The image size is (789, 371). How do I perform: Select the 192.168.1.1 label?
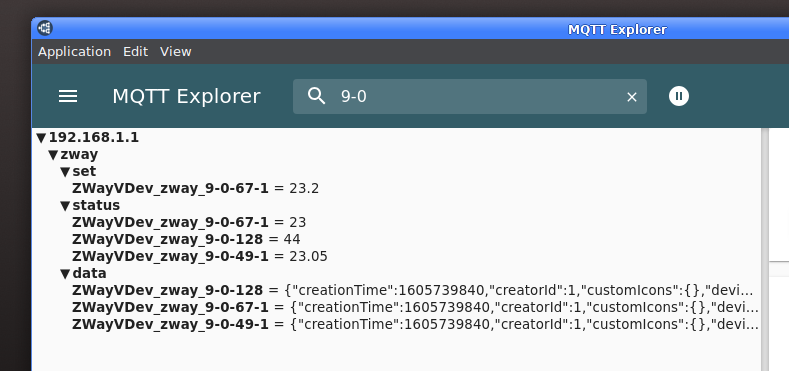94,137
